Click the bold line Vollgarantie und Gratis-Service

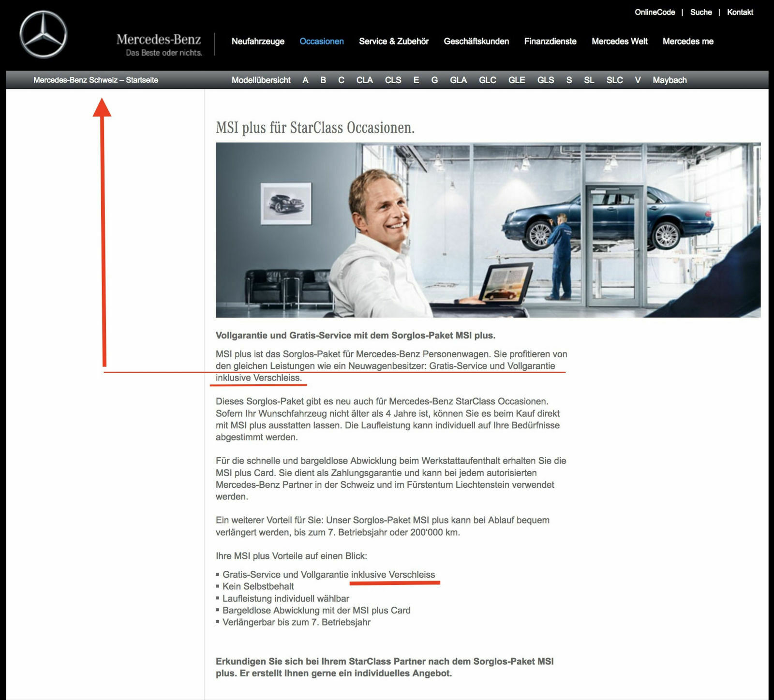coord(356,335)
